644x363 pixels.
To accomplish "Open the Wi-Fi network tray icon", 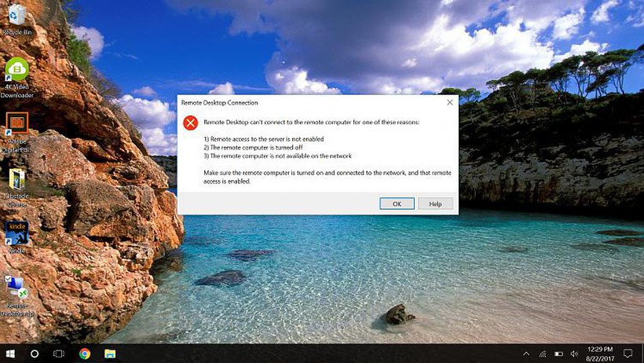I will point(543,354).
